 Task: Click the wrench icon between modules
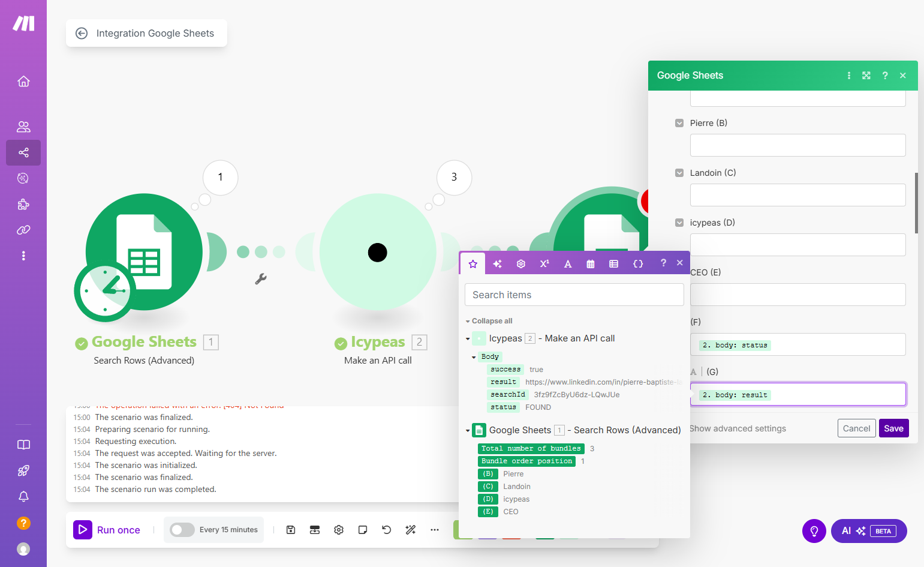pos(260,279)
